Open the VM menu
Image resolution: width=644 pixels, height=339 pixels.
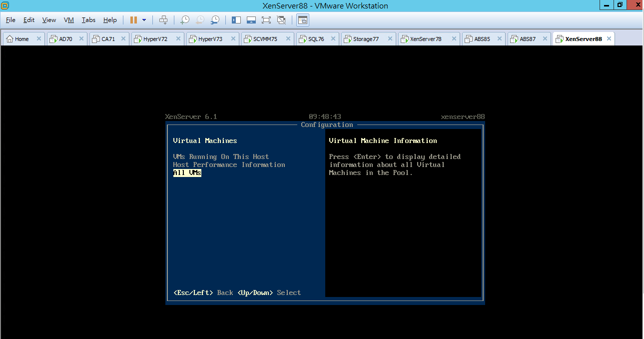[x=69, y=20]
